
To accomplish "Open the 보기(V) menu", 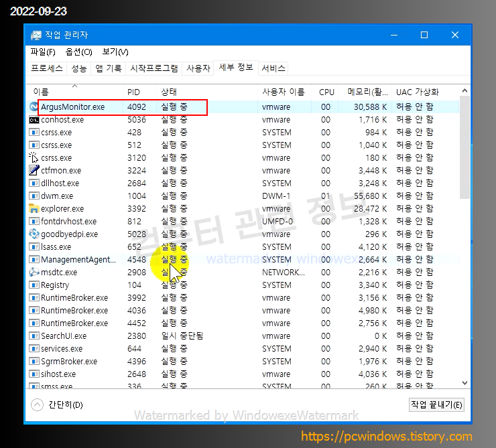I will pyautogui.click(x=115, y=52).
